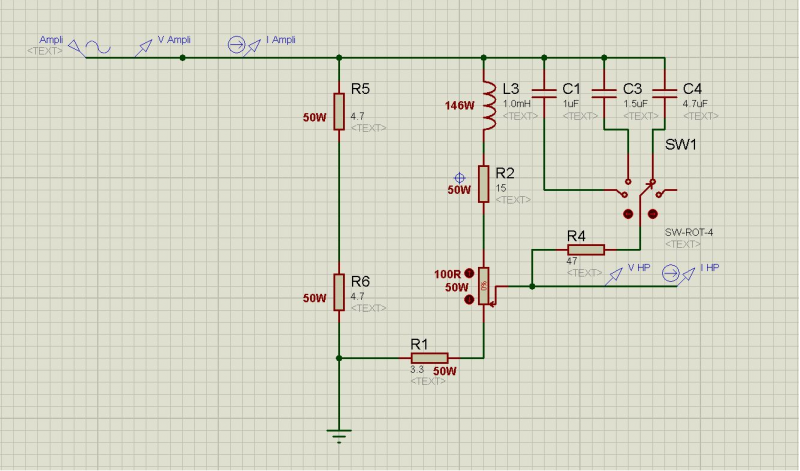The width and height of the screenshot is (800, 471).
Task: Select the ground symbol
Action: point(340,433)
